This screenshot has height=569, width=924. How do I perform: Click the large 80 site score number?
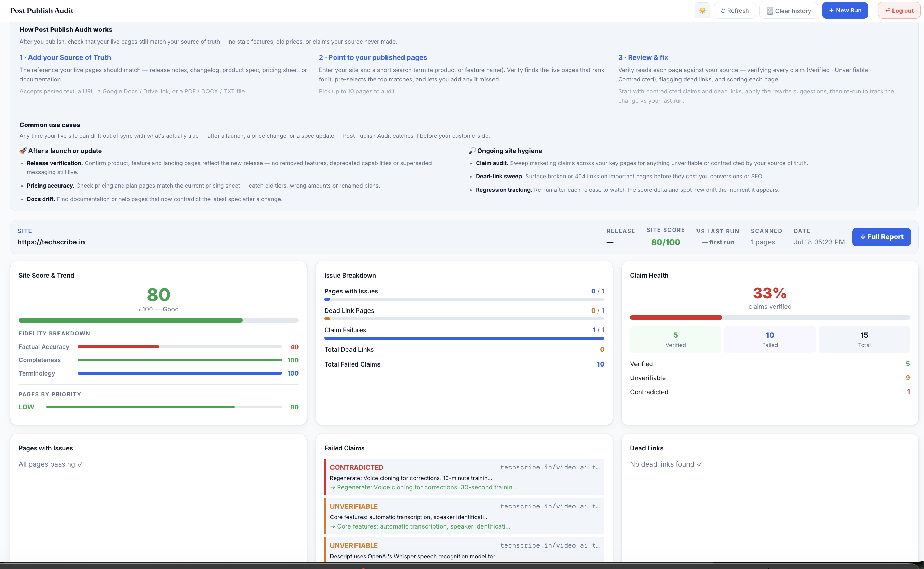[159, 295]
